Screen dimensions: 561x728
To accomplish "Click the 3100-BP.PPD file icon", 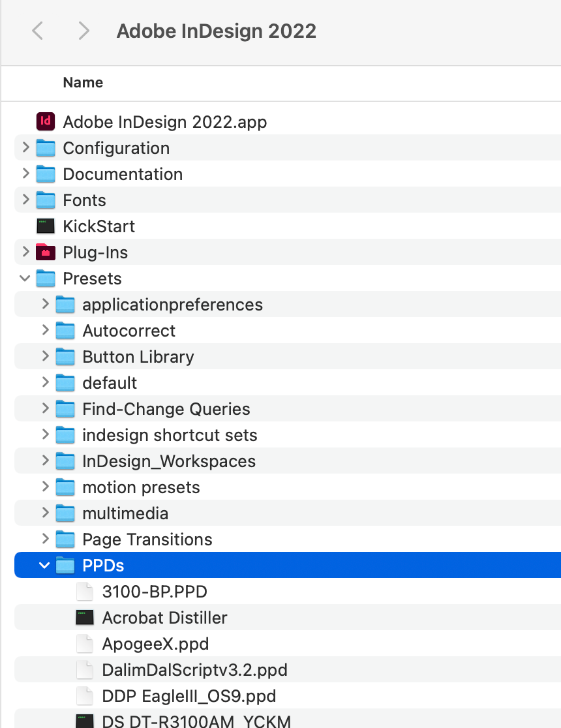I will point(85,592).
